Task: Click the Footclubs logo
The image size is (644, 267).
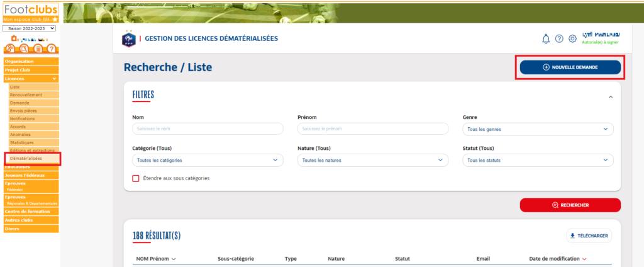Action: click(31, 13)
